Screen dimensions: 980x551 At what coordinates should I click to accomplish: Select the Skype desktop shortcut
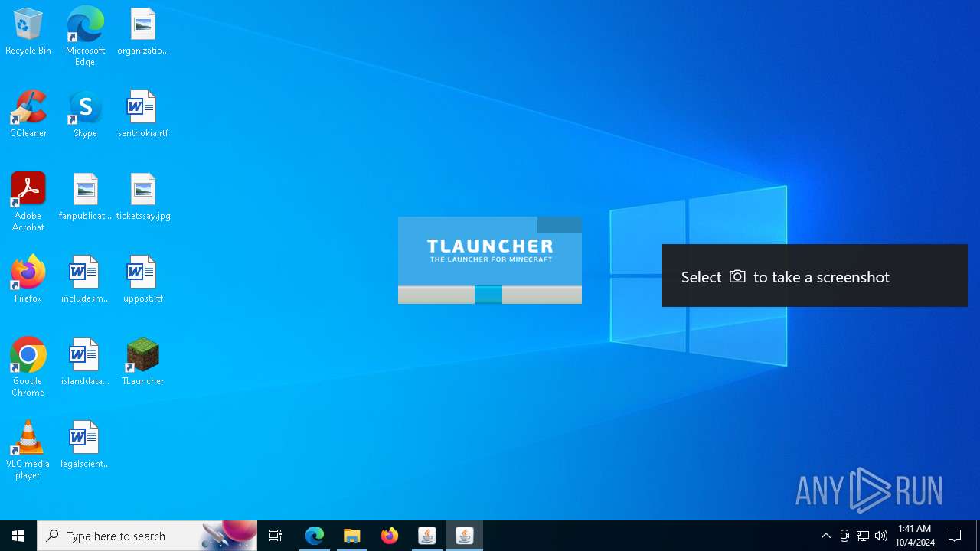[85, 115]
